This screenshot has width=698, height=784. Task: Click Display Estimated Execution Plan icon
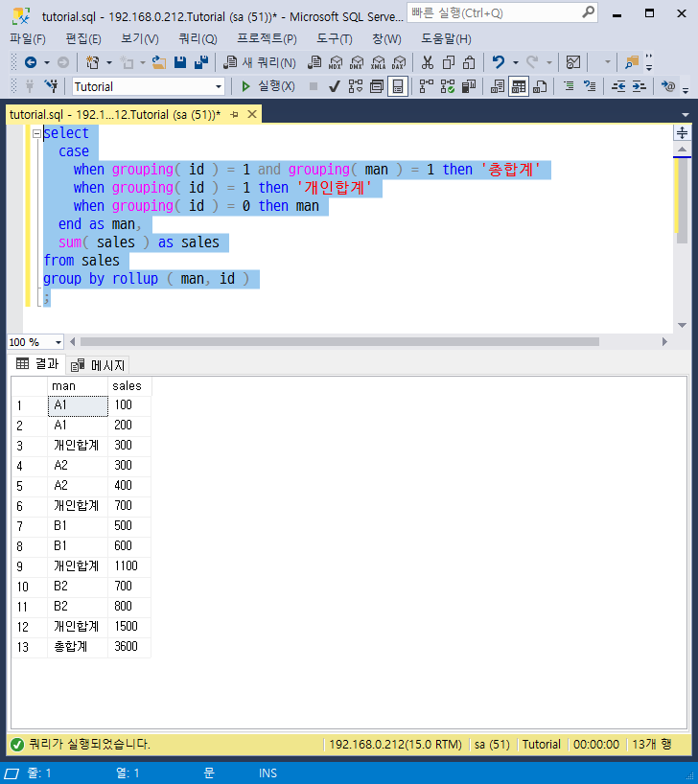coord(356,86)
